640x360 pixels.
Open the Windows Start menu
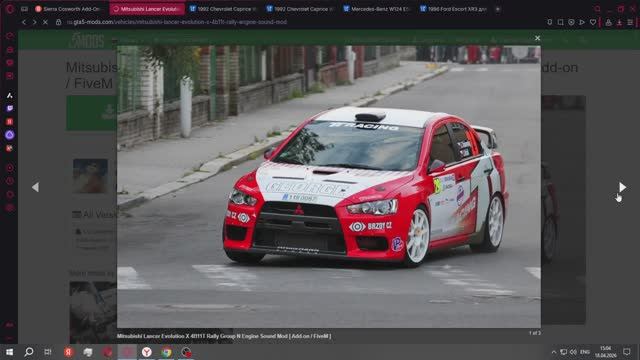(x=9, y=352)
